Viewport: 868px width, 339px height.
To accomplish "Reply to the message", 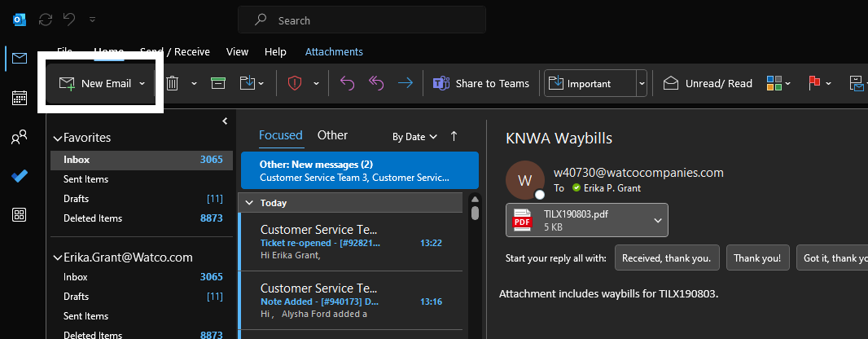I will 347,84.
